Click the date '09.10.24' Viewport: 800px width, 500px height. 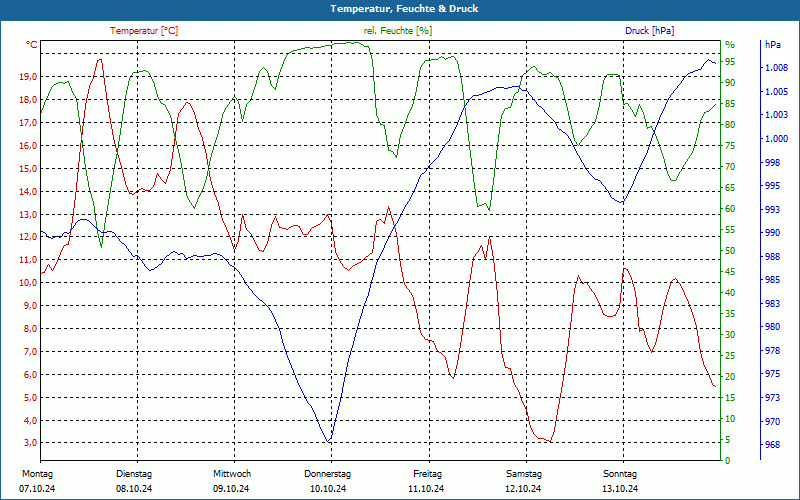[231, 489]
